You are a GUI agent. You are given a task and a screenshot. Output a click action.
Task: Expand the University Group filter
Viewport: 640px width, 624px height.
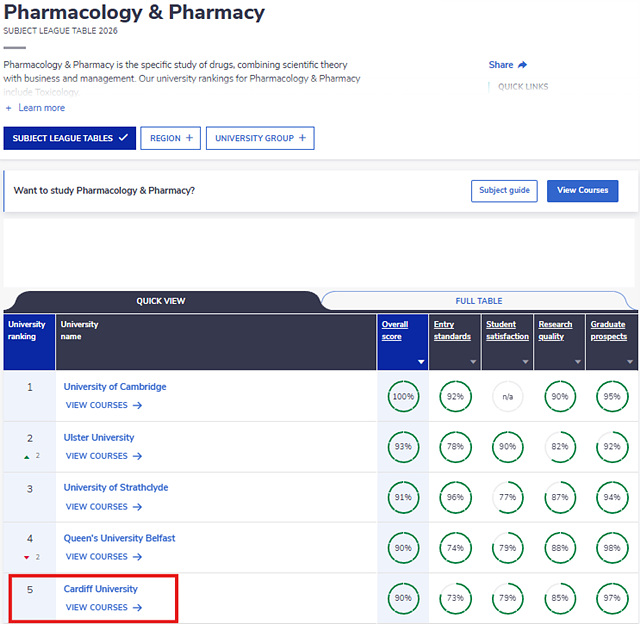tap(260, 138)
